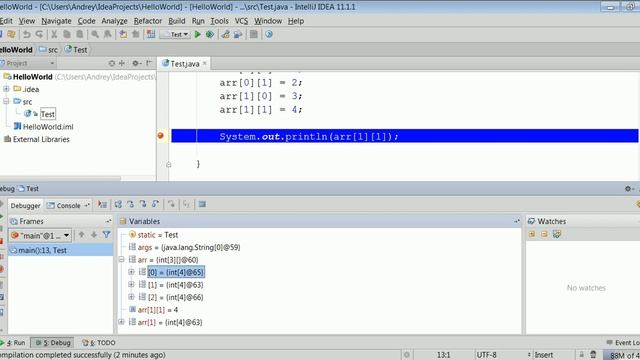Click the memory indicator 88M in status bar
The image size is (640, 360).
pyautogui.click(x=622, y=356)
